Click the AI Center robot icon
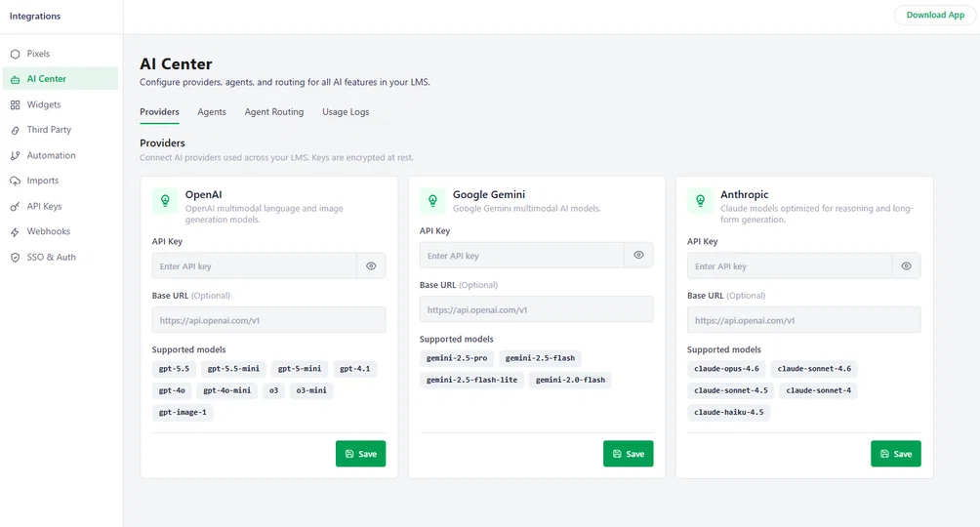Viewport: 980px width, 527px height. coord(15,79)
